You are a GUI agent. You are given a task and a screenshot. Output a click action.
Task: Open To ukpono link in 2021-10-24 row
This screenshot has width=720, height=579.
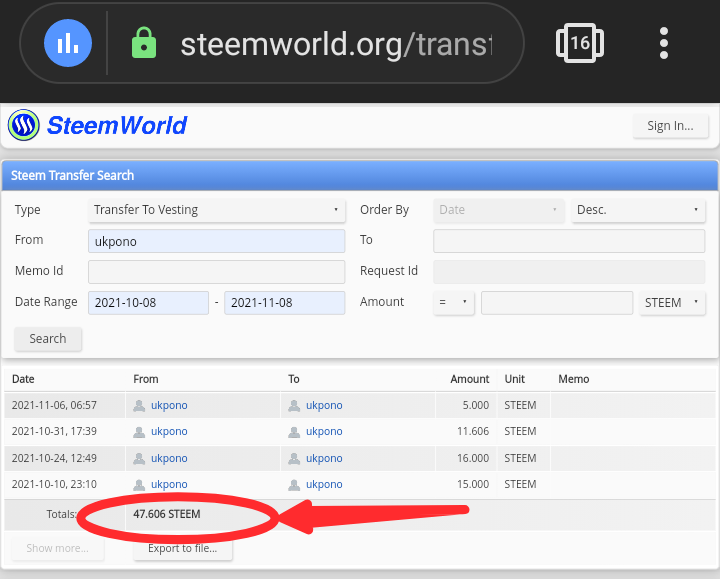324,458
